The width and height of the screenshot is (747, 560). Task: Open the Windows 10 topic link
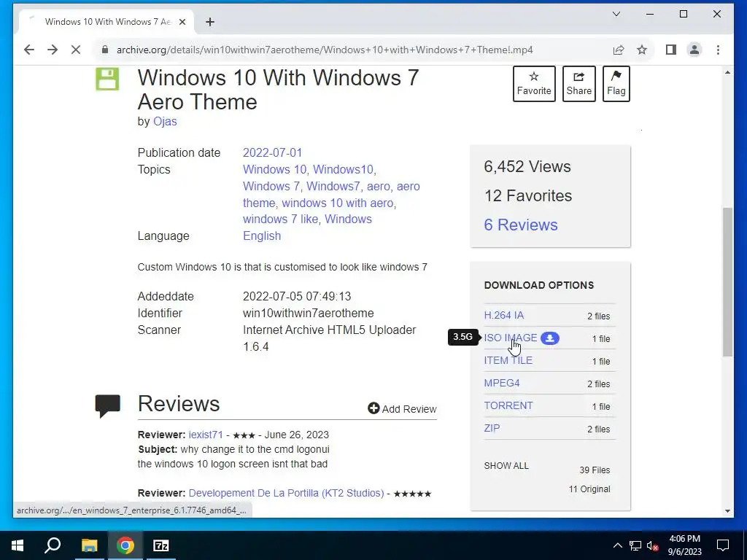274,169
